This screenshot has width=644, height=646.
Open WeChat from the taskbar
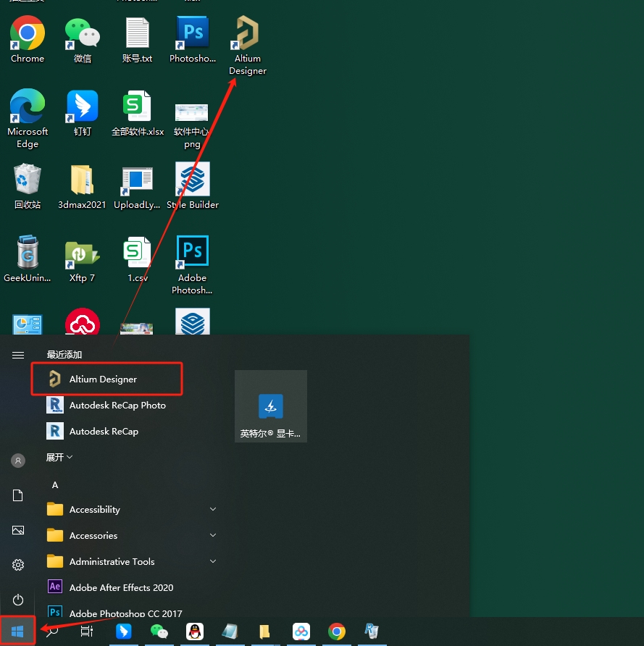tap(159, 632)
